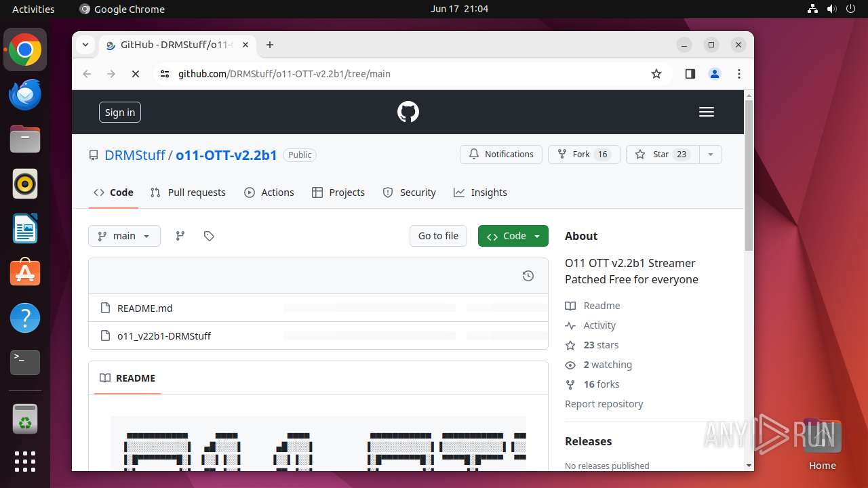
Task: Open the clock calendar in top bar
Action: coord(459,9)
